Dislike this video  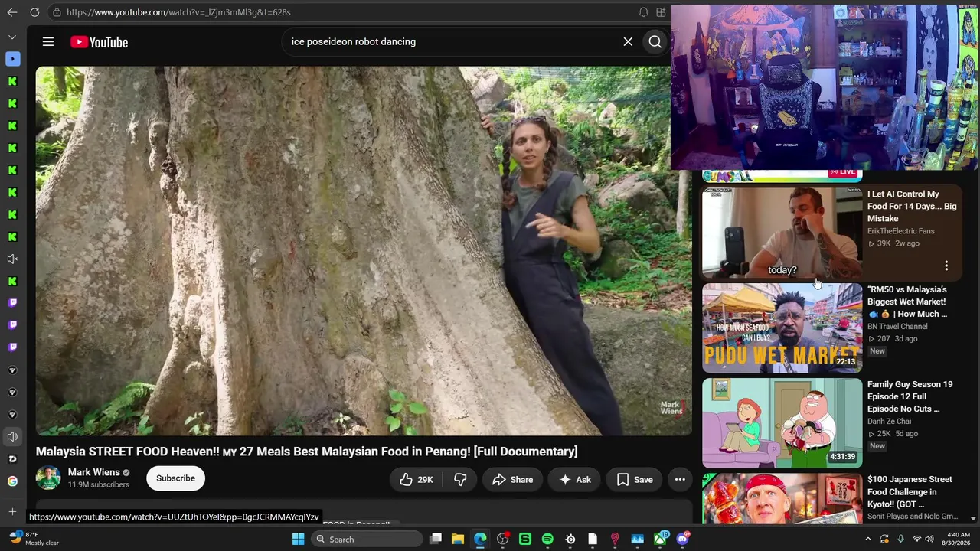[460, 479]
